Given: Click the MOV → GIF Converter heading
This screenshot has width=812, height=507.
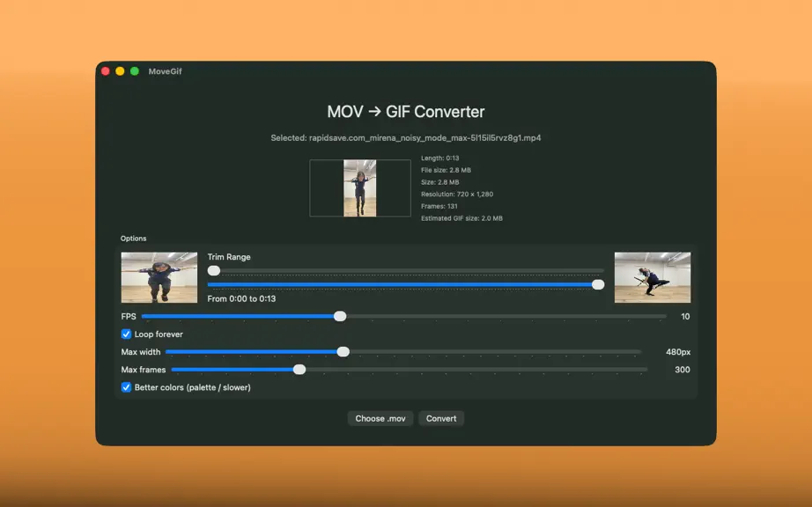Looking at the screenshot, I should click(405, 112).
